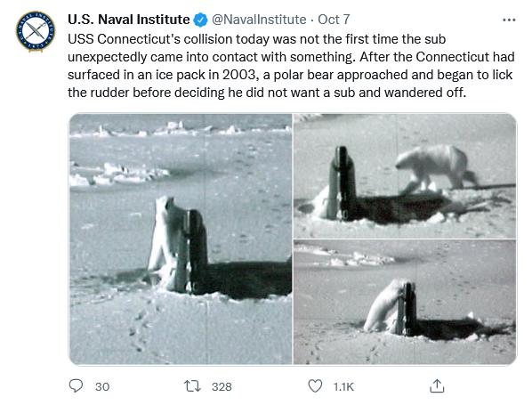The image size is (532, 405).
Task: Click the Oct 7 timestamp
Action: click(334, 20)
